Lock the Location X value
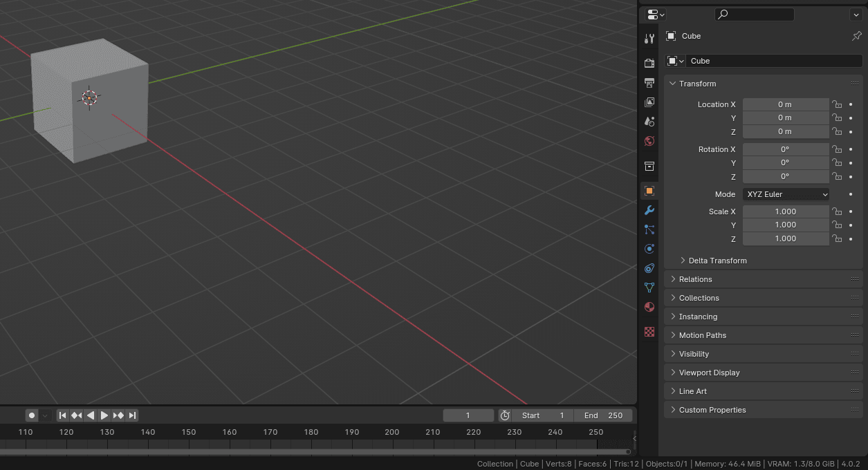 pyautogui.click(x=837, y=104)
